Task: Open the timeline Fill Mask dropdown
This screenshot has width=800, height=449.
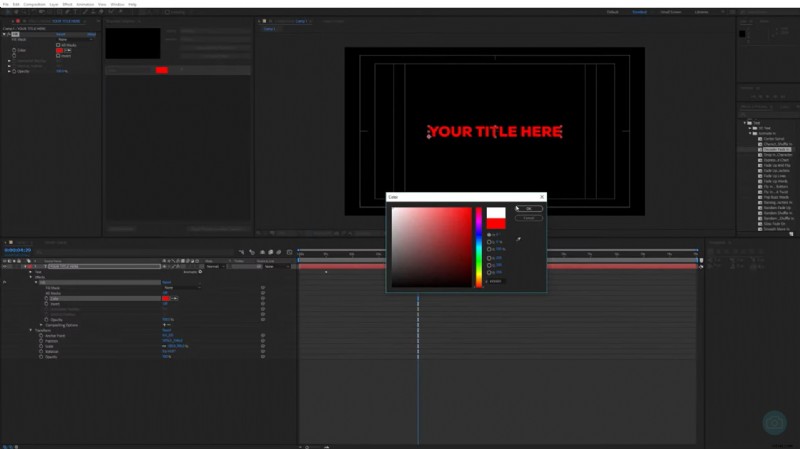Action: 181,287
